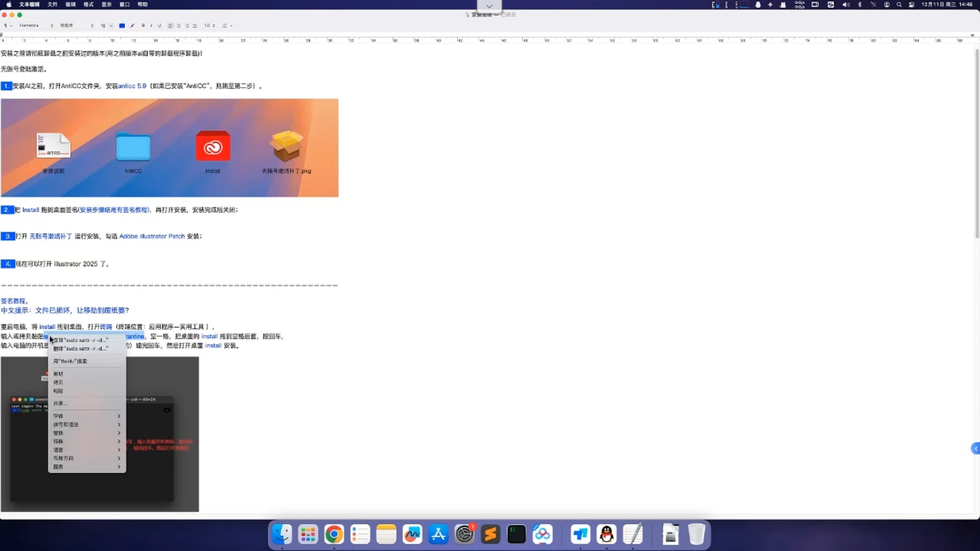Open QQ penguin app from the Dock
Viewport: 980px width, 551px height.
pos(606,534)
